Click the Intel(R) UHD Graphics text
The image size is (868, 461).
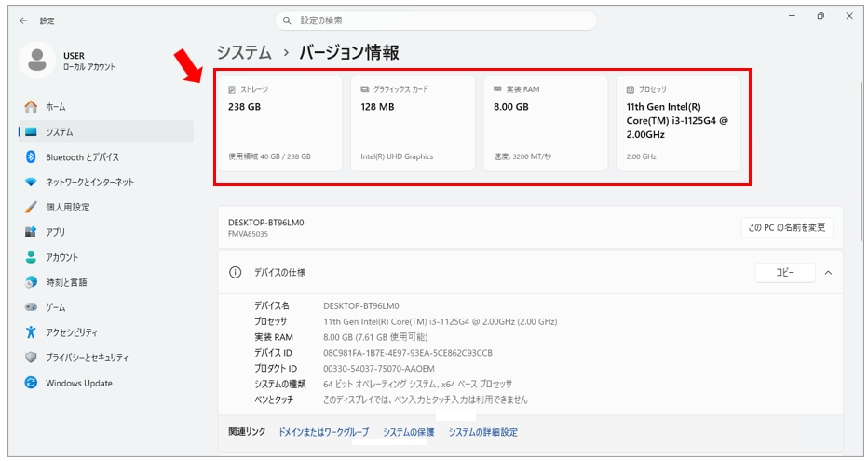pos(397,156)
